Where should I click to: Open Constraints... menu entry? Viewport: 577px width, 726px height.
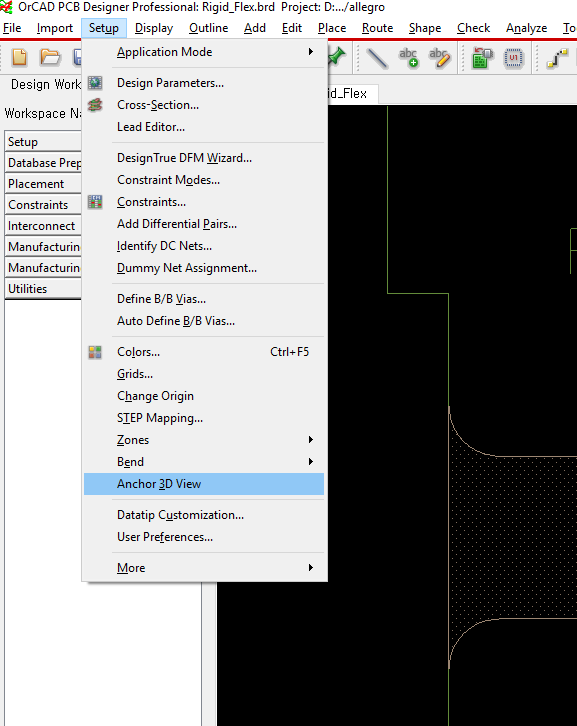[x=204, y=202]
